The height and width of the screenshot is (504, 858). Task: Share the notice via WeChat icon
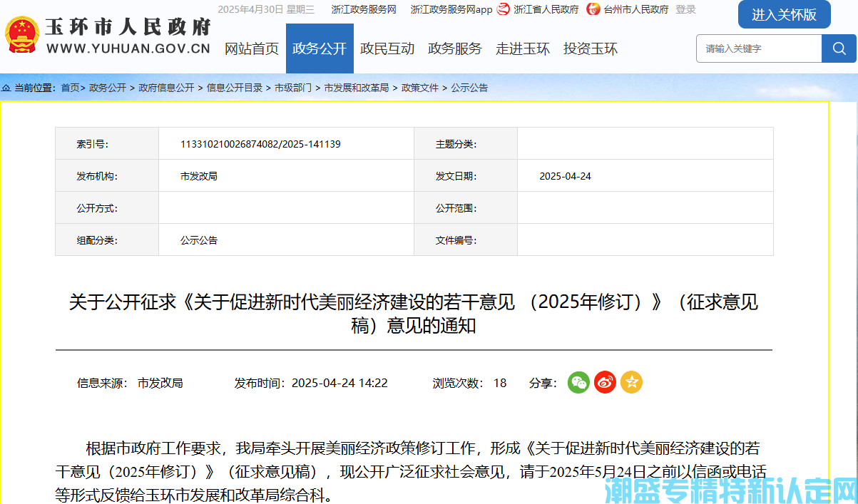tap(578, 383)
